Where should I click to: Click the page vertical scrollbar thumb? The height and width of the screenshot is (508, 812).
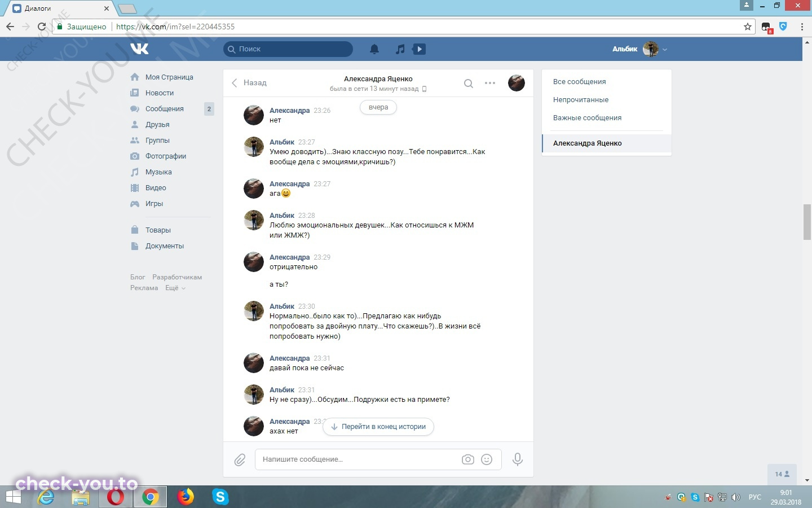(x=807, y=222)
